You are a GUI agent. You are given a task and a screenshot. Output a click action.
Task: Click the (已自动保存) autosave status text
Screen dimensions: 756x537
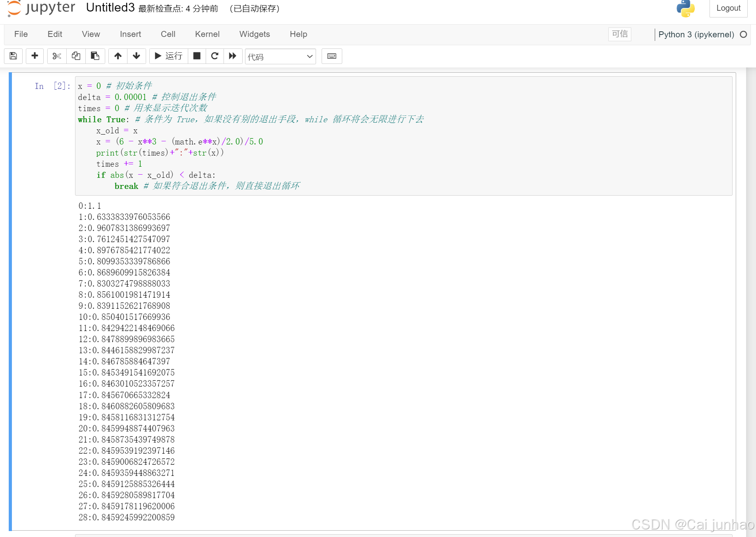pos(255,9)
